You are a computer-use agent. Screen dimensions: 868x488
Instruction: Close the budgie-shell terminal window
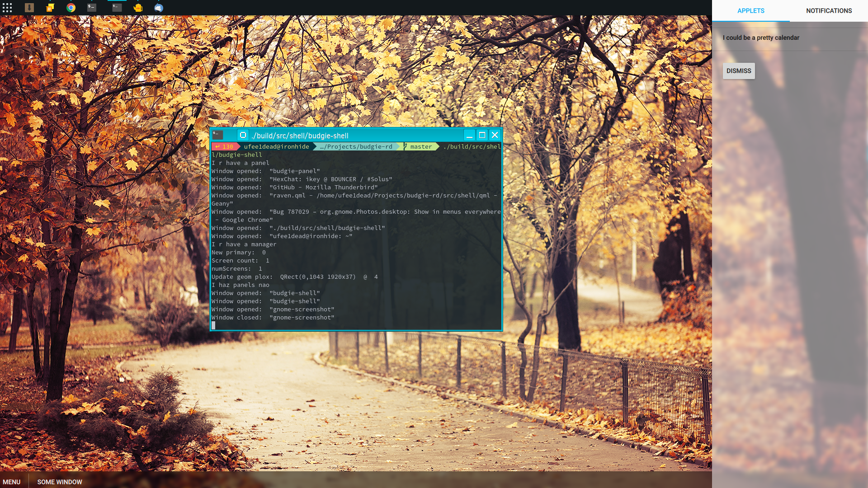(x=495, y=135)
